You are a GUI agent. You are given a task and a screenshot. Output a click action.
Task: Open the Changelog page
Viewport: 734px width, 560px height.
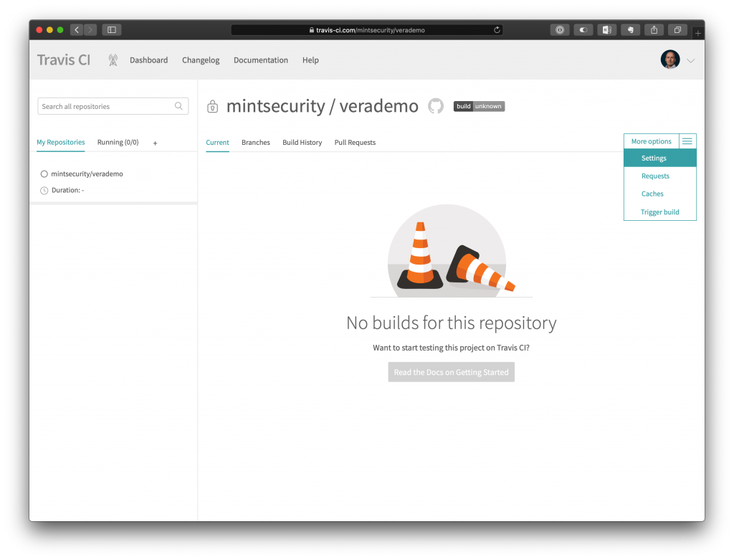[x=200, y=60]
